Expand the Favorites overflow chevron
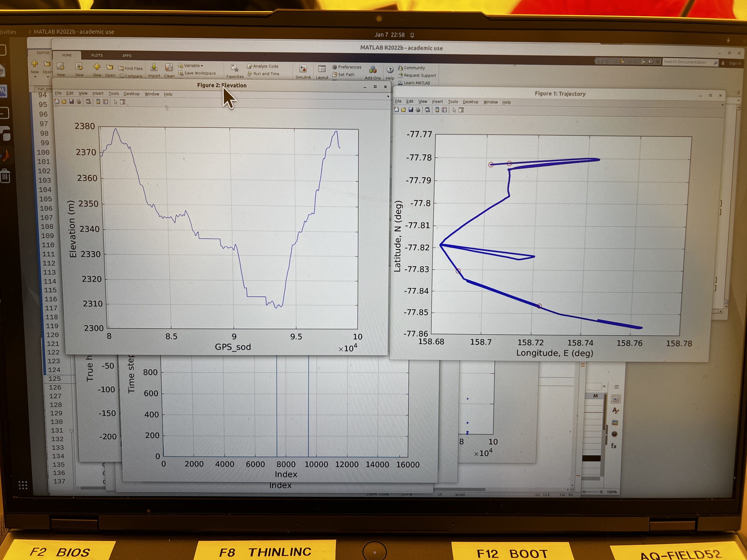The height and width of the screenshot is (560, 747). click(233, 66)
